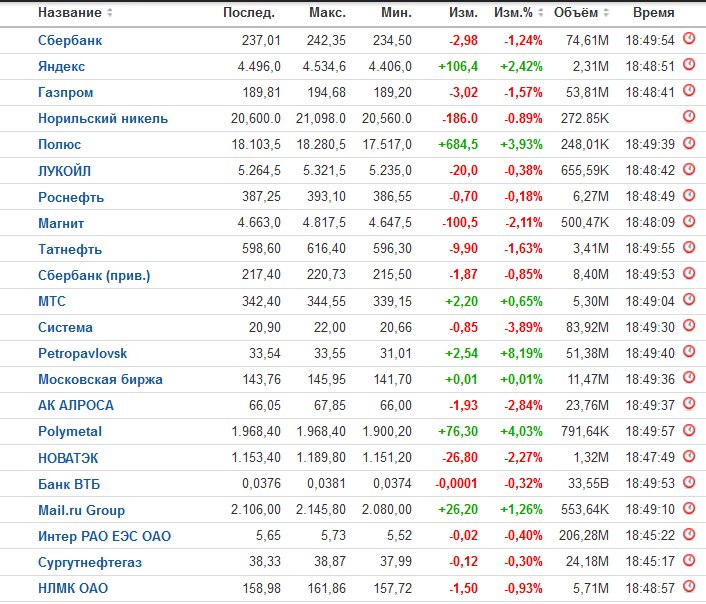Select Полюс last price 18.103,5

[x=256, y=145]
